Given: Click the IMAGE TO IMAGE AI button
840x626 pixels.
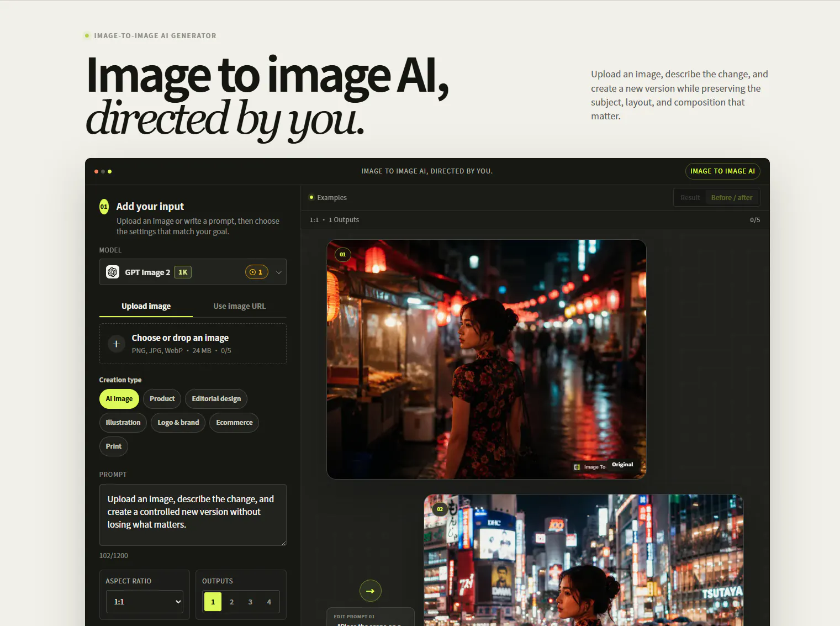Looking at the screenshot, I should [x=722, y=171].
